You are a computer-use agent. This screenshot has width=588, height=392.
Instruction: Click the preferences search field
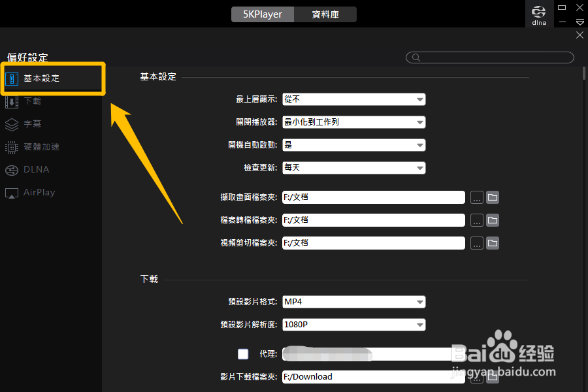point(490,57)
